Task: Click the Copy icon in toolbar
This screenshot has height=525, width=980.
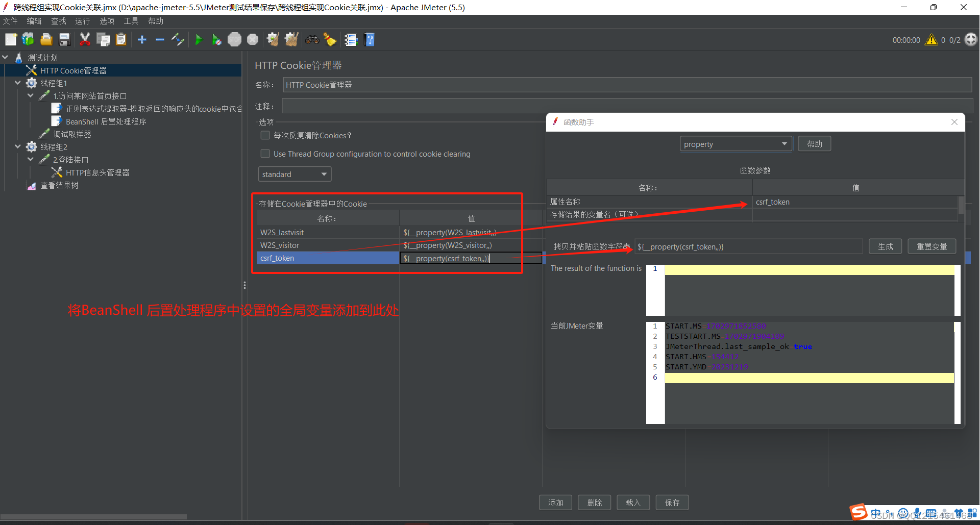Action: tap(103, 40)
